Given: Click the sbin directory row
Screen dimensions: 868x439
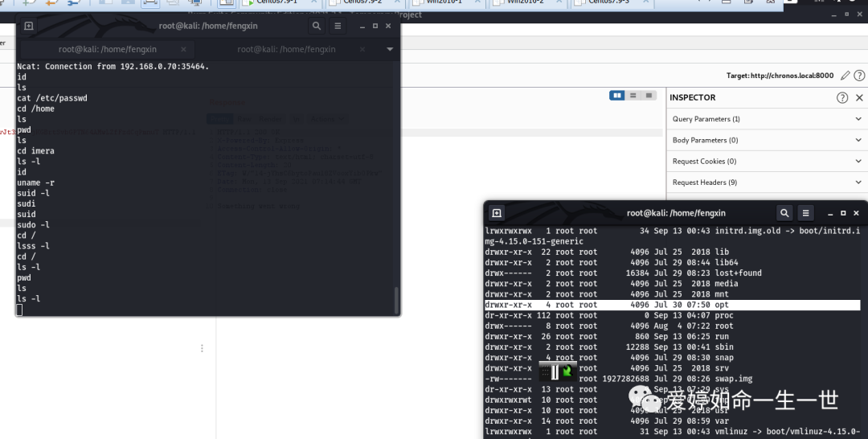Looking at the screenshot, I should pyautogui.click(x=609, y=347).
